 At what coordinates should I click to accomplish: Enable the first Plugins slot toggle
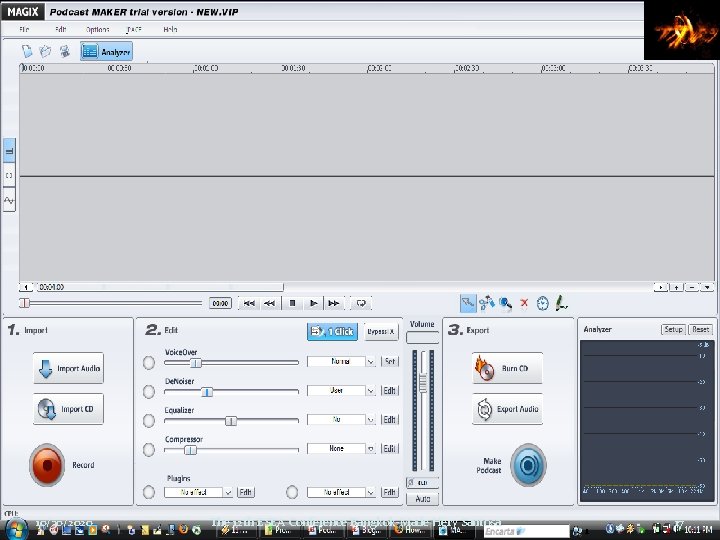point(149,492)
